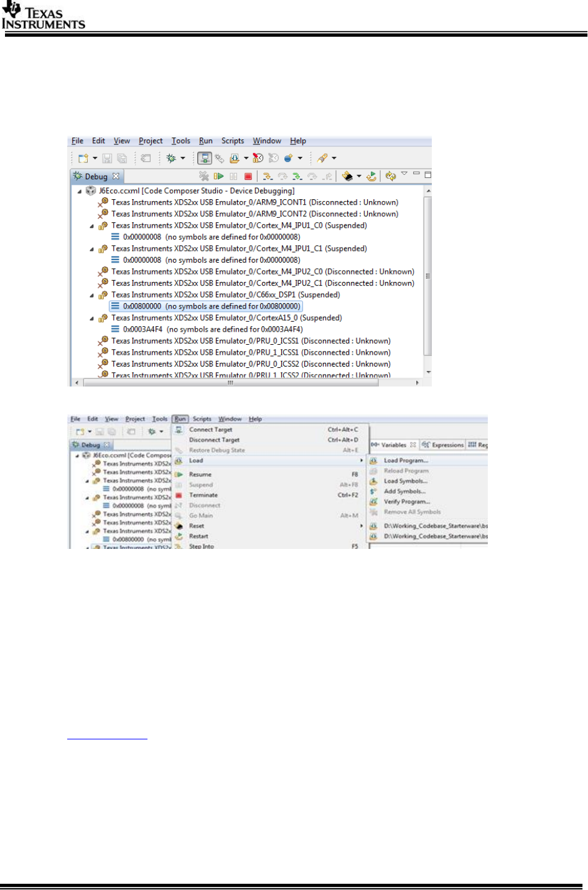Open Tools menu in window with full Debug view

point(181,141)
